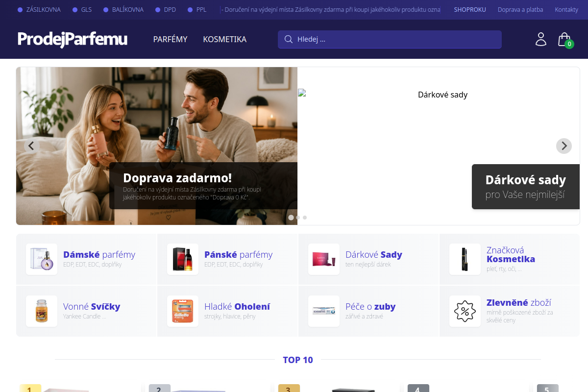Click the Péče o zuby toothpaste thumbnail

(x=324, y=311)
